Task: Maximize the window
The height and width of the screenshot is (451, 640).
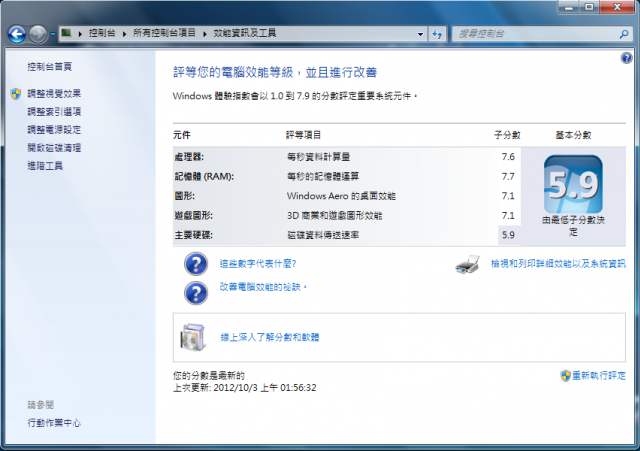Action: click(590, 7)
